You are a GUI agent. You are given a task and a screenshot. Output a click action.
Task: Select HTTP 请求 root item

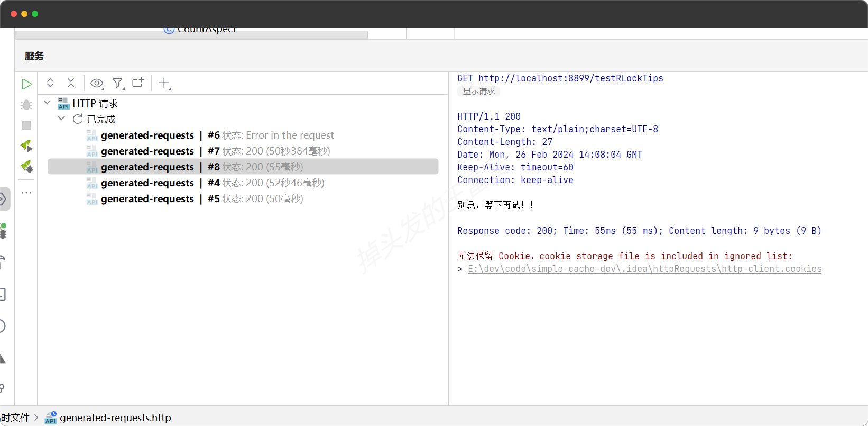(x=95, y=103)
